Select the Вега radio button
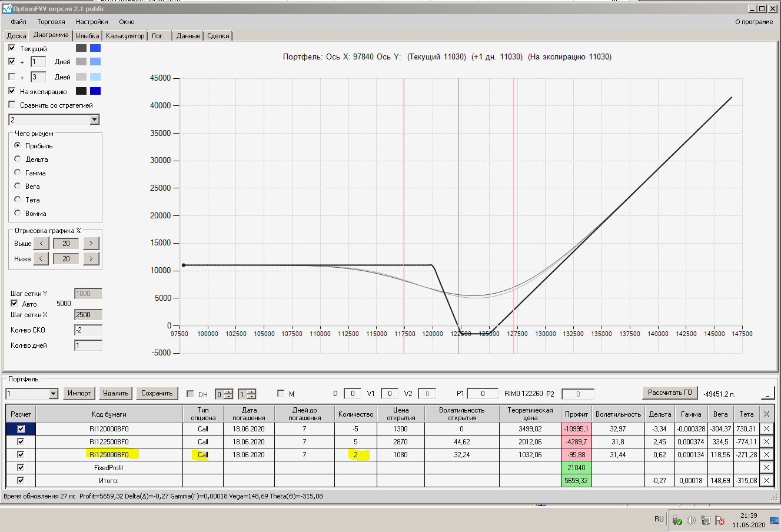 18,186
